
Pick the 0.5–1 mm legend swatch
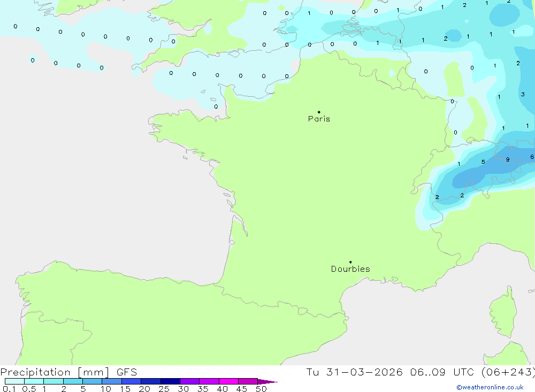tap(34, 381)
